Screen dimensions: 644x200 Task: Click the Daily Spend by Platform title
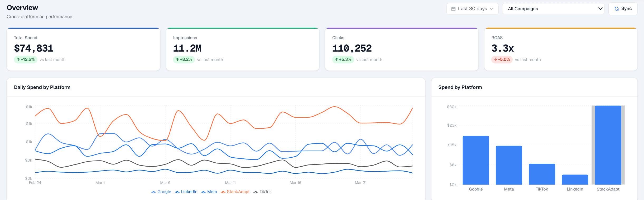click(42, 87)
